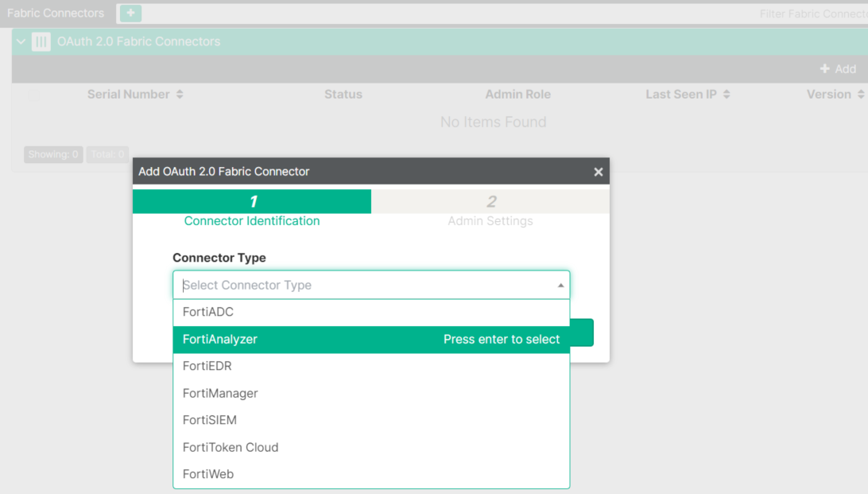The width and height of the screenshot is (868, 494).
Task: Click the green button behind the dropdown
Action: click(x=582, y=333)
